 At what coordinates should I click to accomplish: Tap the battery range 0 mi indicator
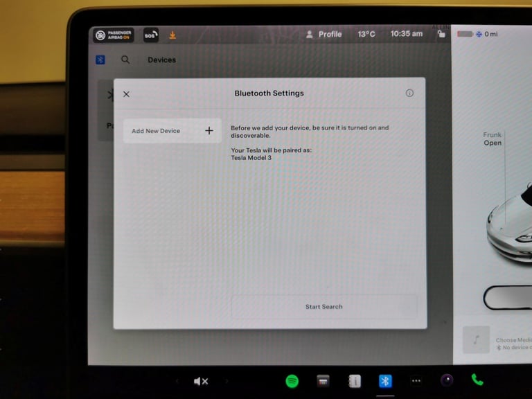477,34
